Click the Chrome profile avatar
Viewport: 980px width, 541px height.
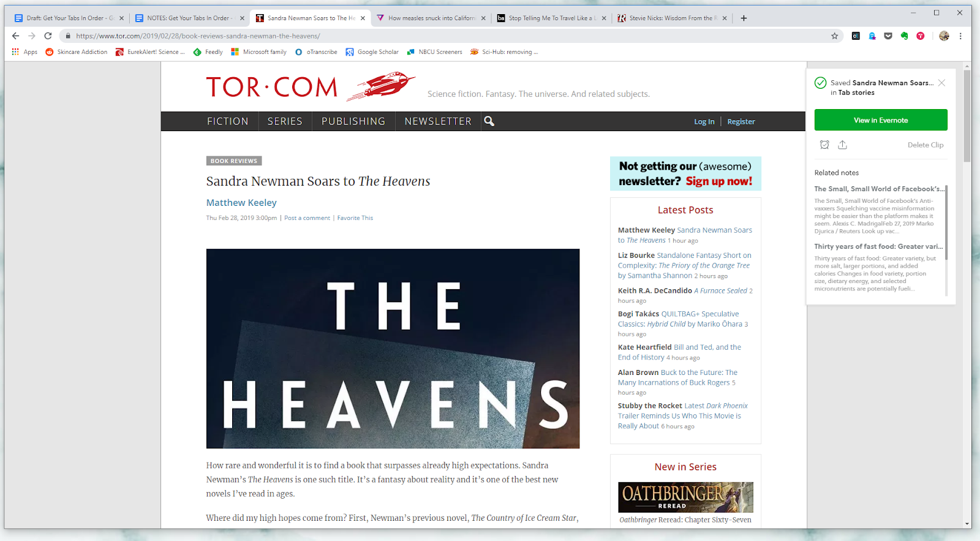[x=944, y=36]
